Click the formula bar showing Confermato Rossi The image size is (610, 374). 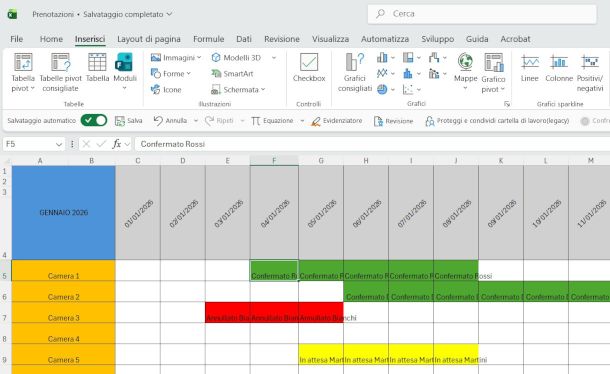click(372, 144)
